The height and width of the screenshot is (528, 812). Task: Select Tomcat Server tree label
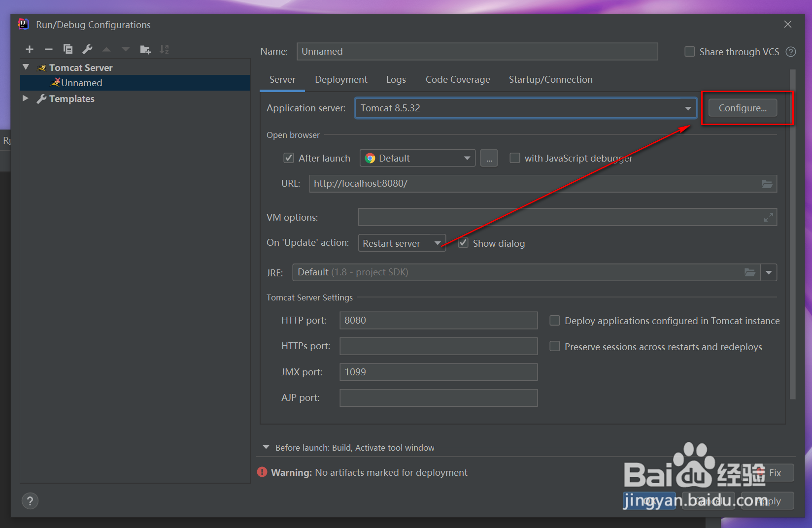(81, 67)
